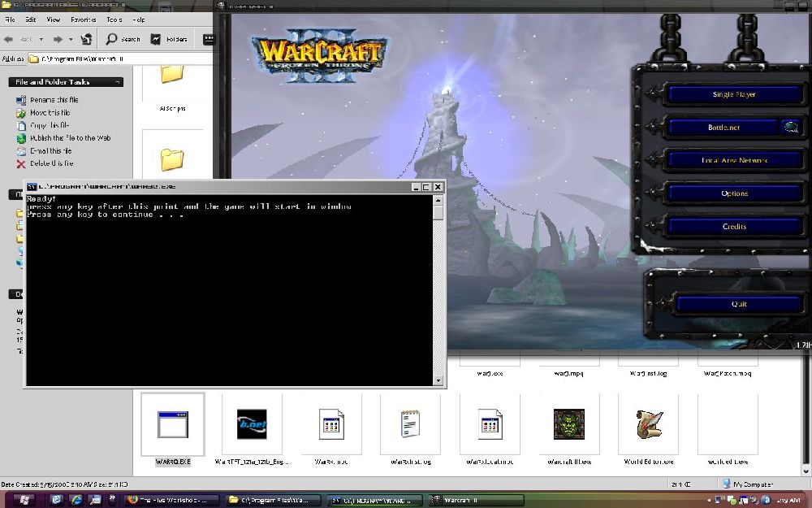The height and width of the screenshot is (508, 812).
Task: Open the Back history dropdown arrow
Action: (41, 39)
